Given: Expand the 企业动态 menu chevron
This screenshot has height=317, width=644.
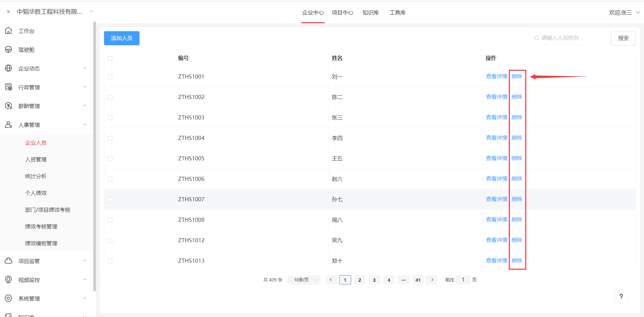Looking at the screenshot, I should 85,68.
